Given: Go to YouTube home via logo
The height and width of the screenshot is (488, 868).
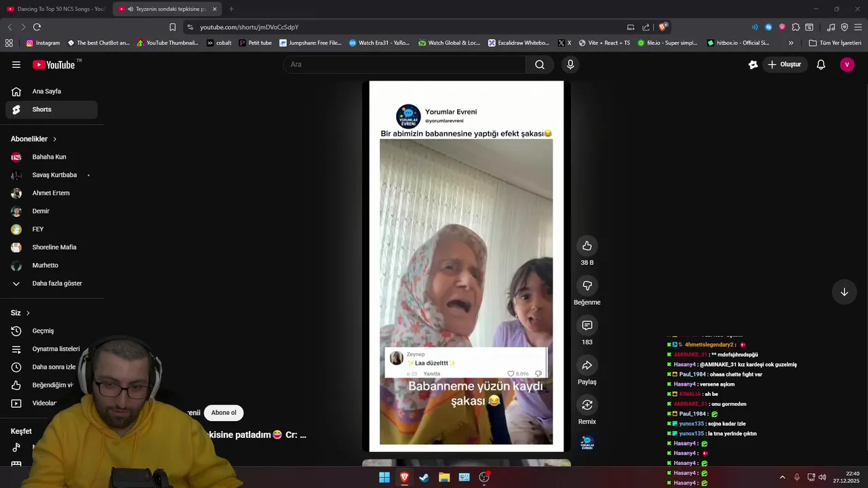Looking at the screenshot, I should (x=54, y=64).
